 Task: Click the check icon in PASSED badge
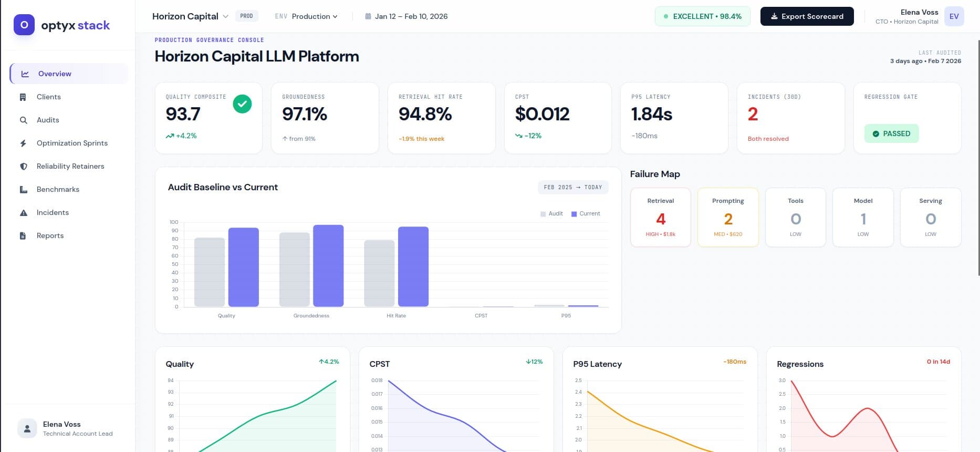pos(875,133)
